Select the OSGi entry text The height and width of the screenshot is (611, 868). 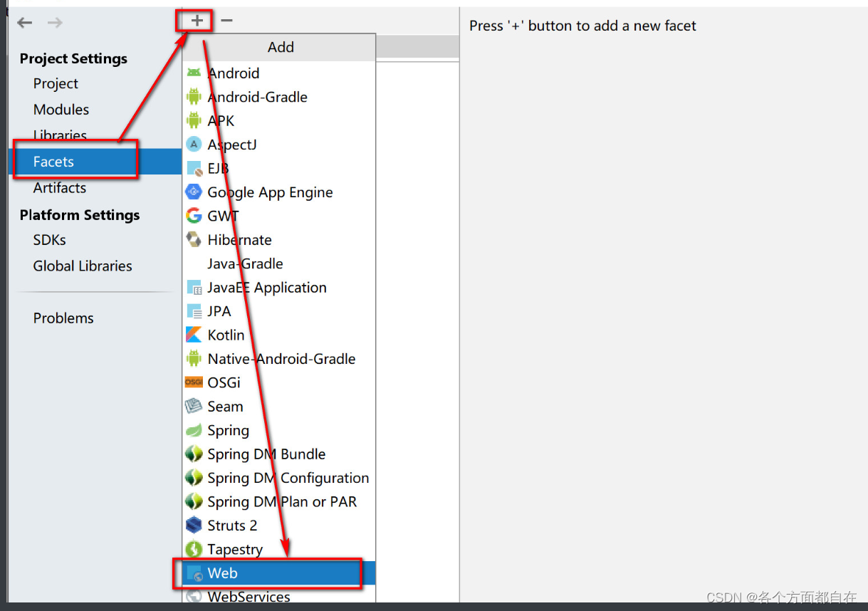224,382
